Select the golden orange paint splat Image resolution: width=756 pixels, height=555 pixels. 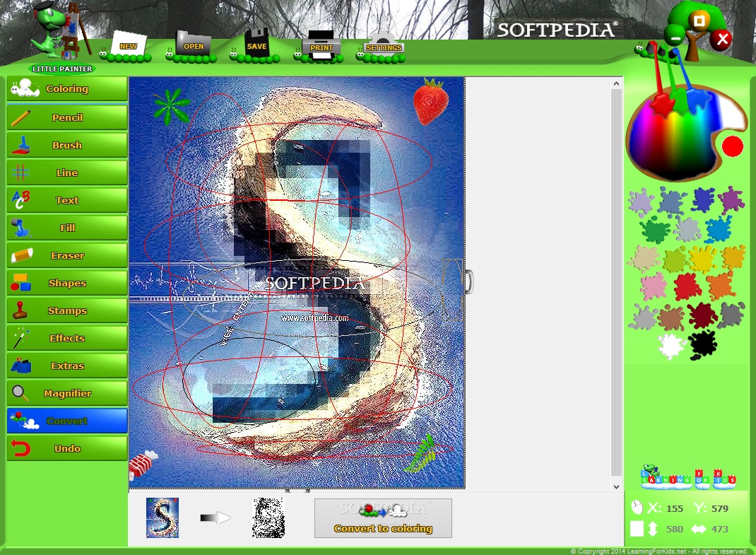(734, 257)
